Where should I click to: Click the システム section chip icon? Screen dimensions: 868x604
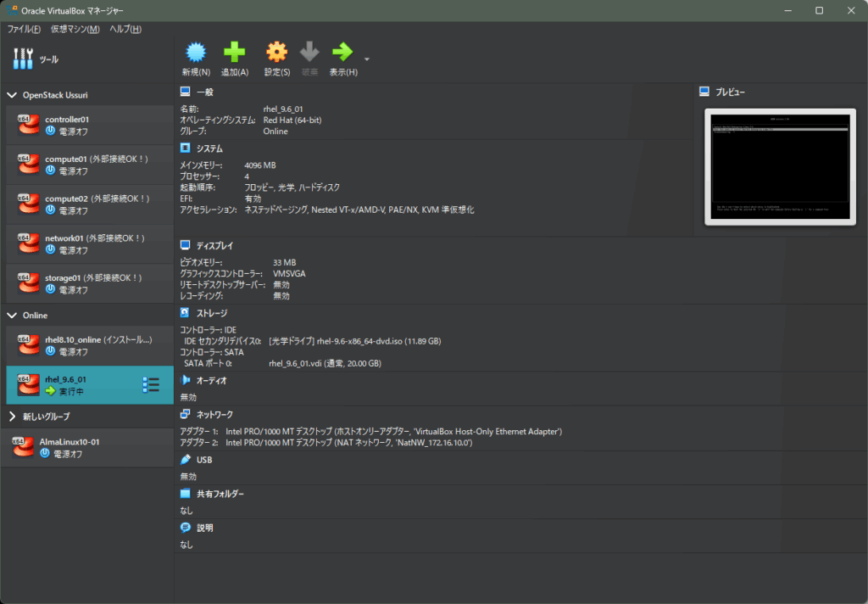[185, 148]
